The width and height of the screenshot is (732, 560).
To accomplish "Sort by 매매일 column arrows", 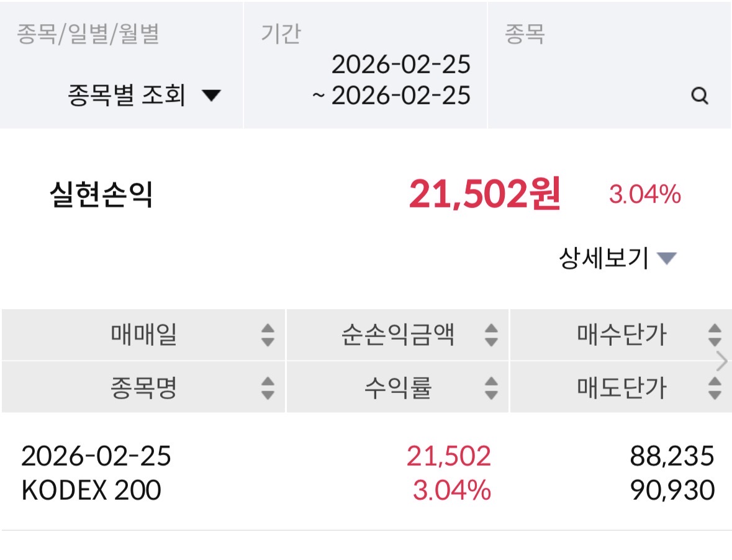I will [x=268, y=335].
